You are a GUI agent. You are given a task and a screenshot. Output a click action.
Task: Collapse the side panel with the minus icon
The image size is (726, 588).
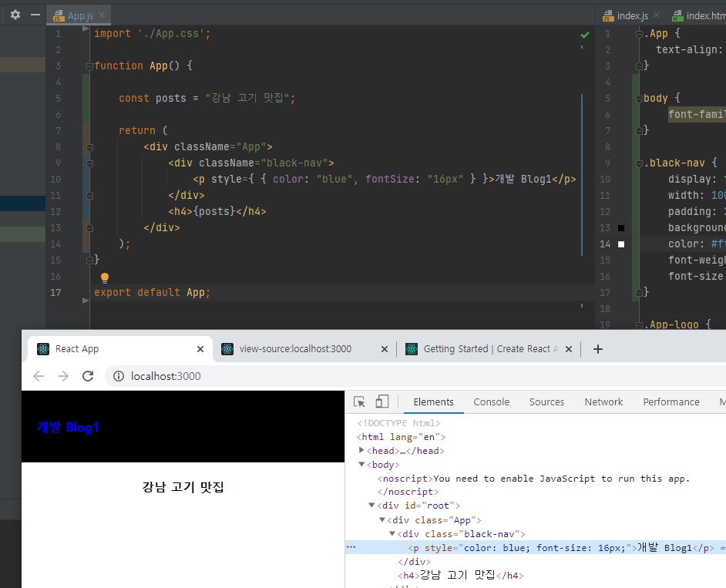[x=35, y=15]
